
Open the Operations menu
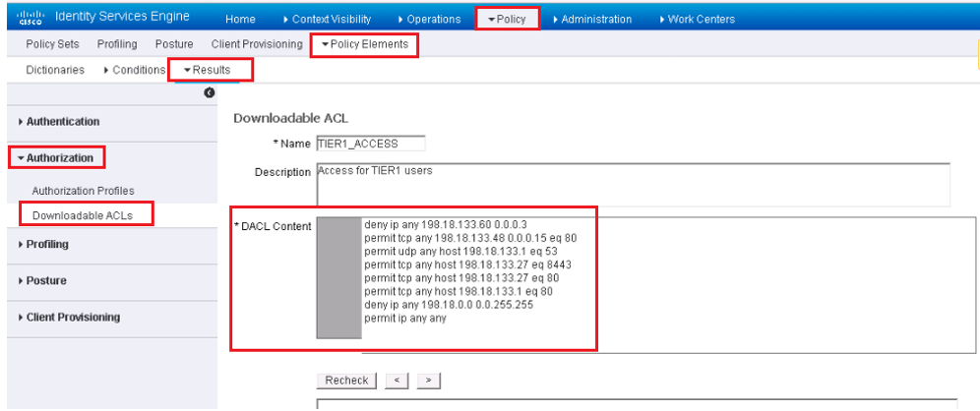[429, 20]
